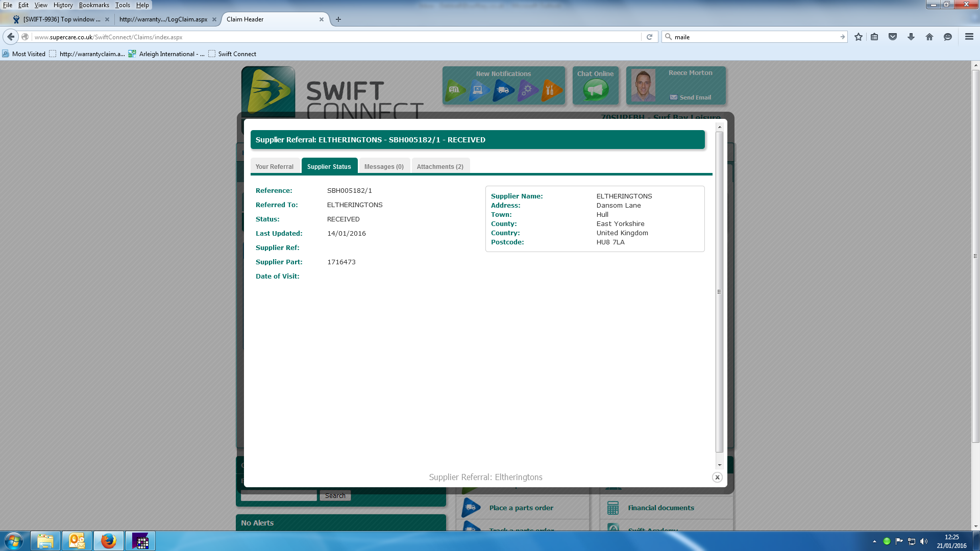The width and height of the screenshot is (980, 551).
Task: Select the Your Referral tab
Action: 275,167
